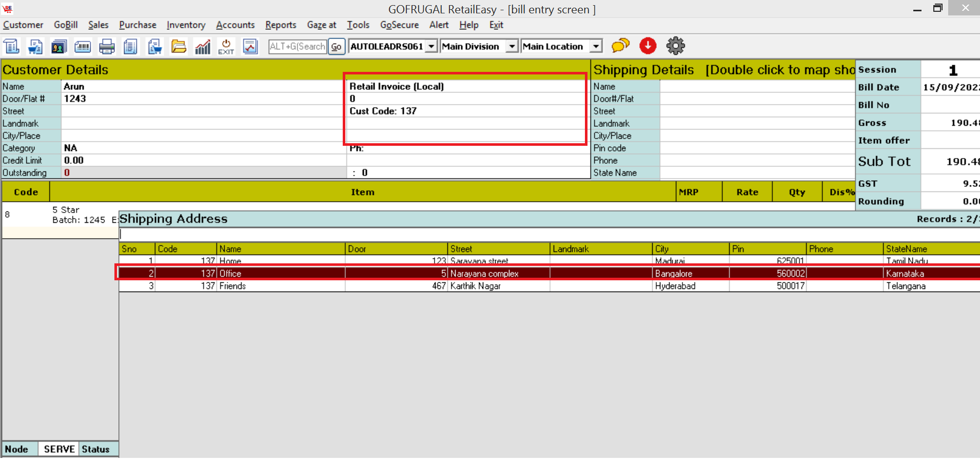The width and height of the screenshot is (980, 461).
Task: Click the SERVE status bar entry
Action: [x=59, y=449]
